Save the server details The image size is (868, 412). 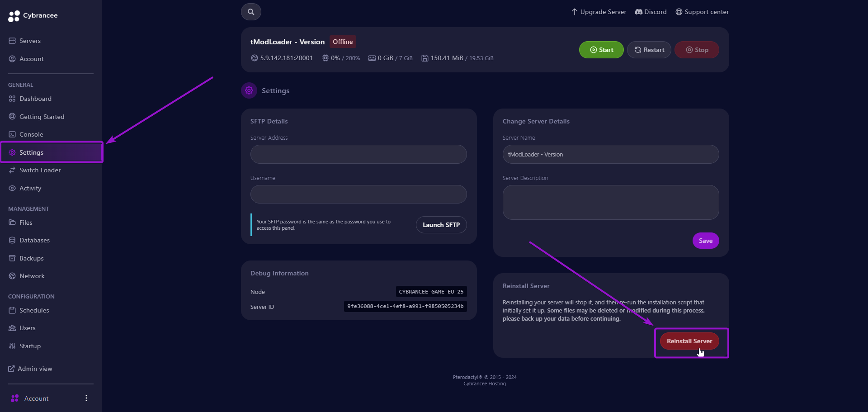tap(705, 241)
